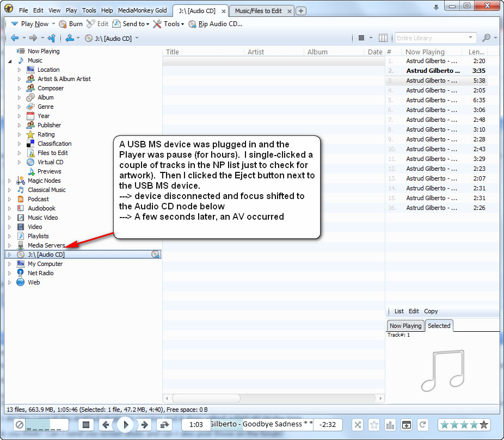
Task: Click the Stop playback button
Action: tap(86, 425)
